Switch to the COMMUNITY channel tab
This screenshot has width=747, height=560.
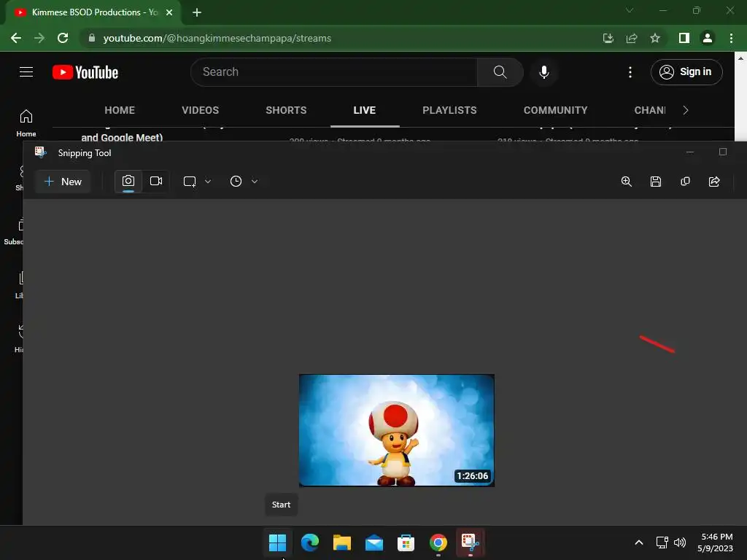tap(555, 110)
